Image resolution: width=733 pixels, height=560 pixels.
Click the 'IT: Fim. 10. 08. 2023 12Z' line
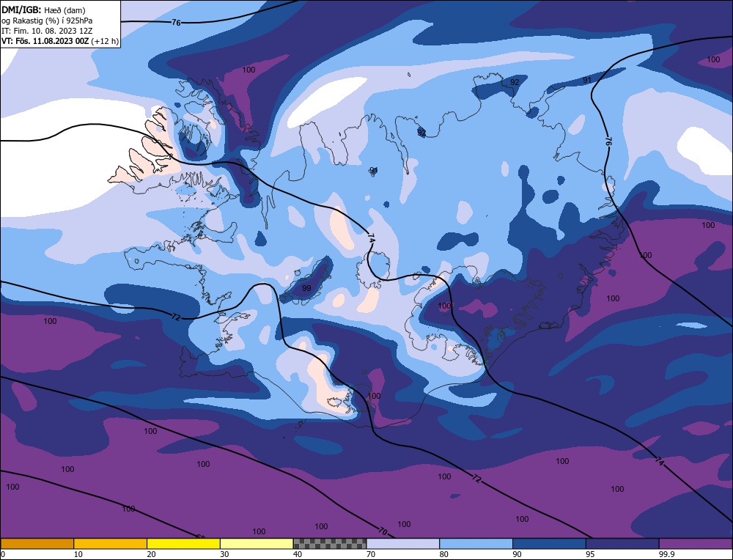[47, 31]
